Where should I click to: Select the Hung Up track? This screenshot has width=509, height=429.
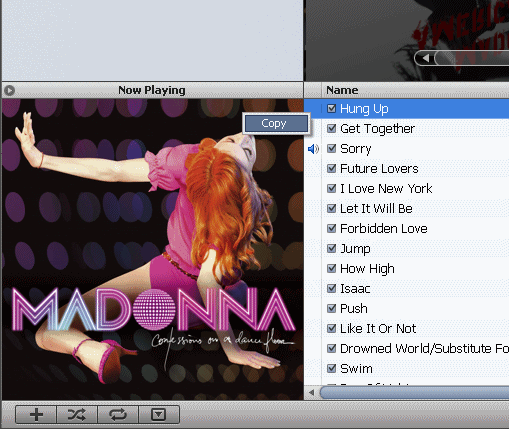pos(364,109)
